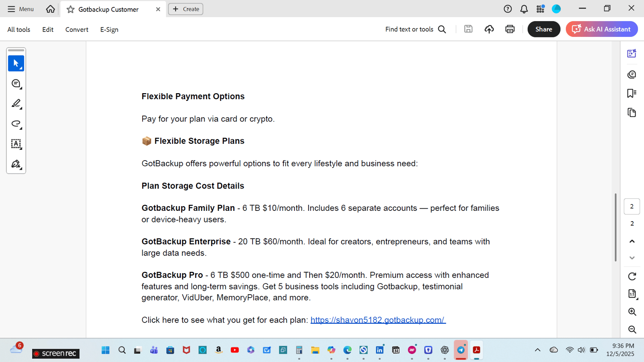The width and height of the screenshot is (644, 362).
Task: Select the Draw freehand lasso tool
Action: pyautogui.click(x=16, y=124)
